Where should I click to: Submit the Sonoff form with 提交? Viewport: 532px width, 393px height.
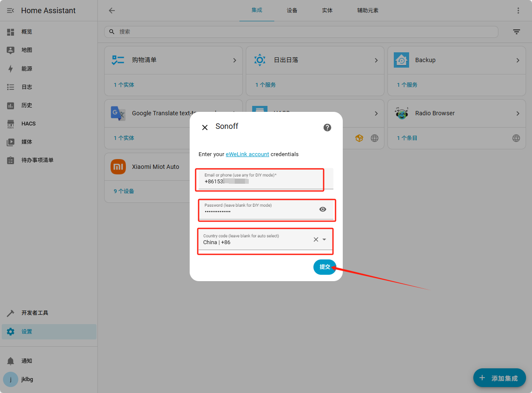click(x=325, y=267)
